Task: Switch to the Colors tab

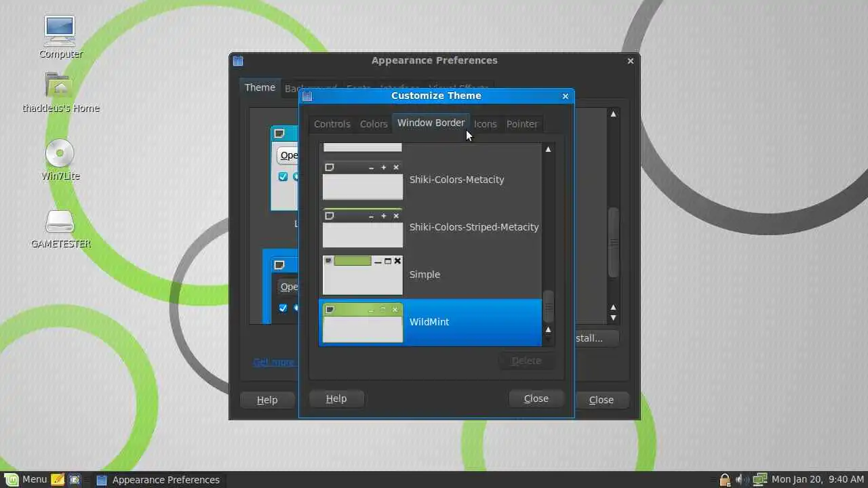Action: click(374, 124)
